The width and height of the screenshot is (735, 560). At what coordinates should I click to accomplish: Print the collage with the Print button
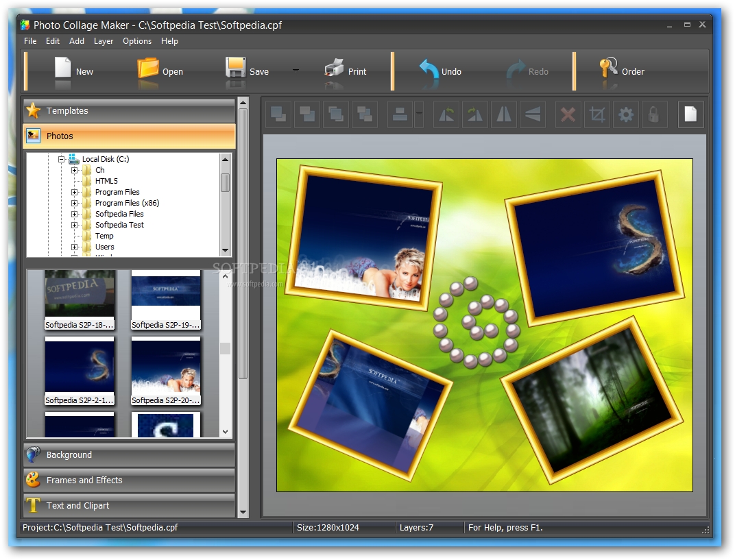pyautogui.click(x=346, y=71)
